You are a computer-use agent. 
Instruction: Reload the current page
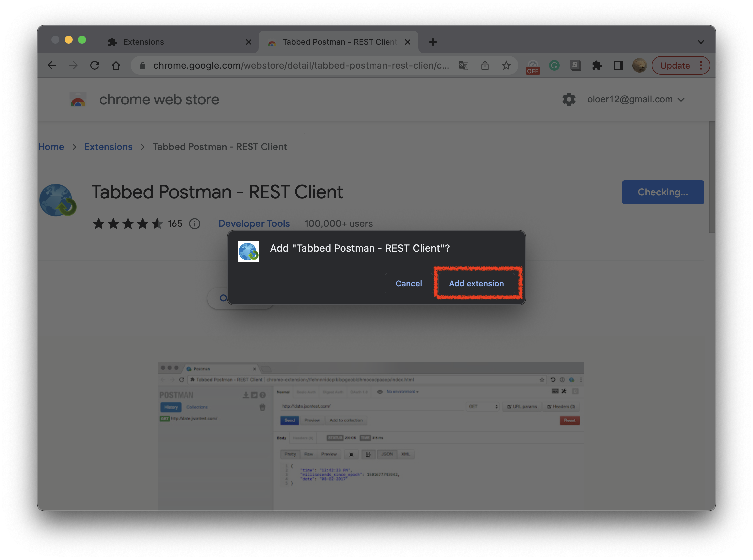tap(95, 65)
